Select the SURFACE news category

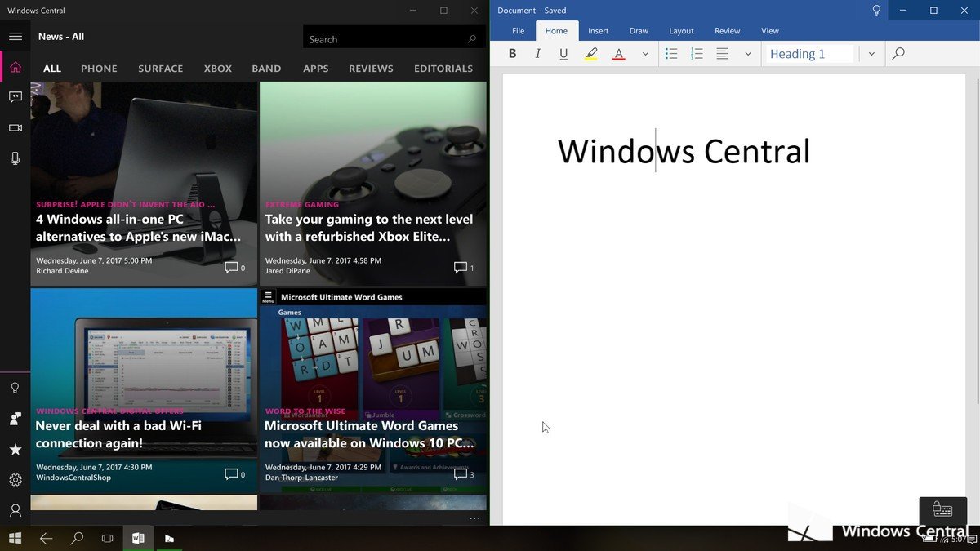160,69
